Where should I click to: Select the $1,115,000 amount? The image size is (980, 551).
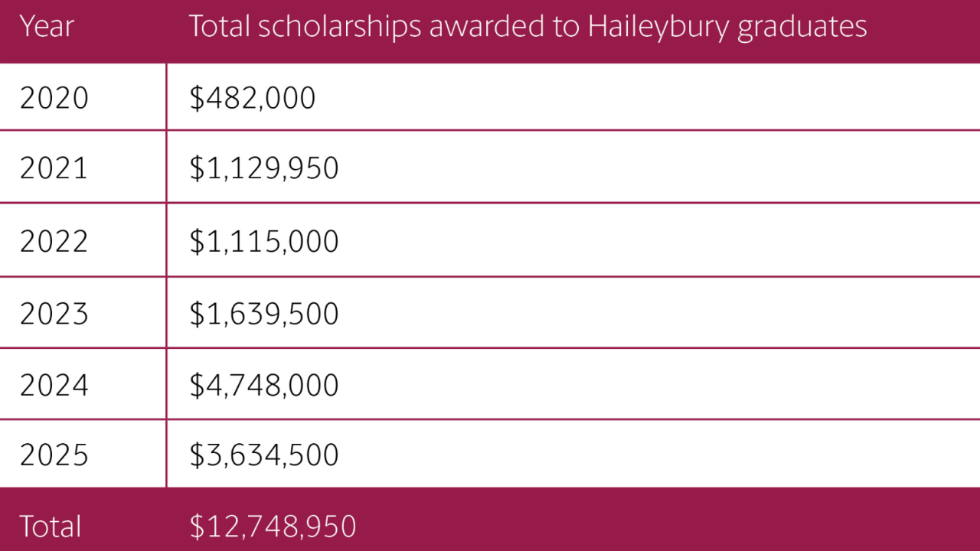point(263,241)
